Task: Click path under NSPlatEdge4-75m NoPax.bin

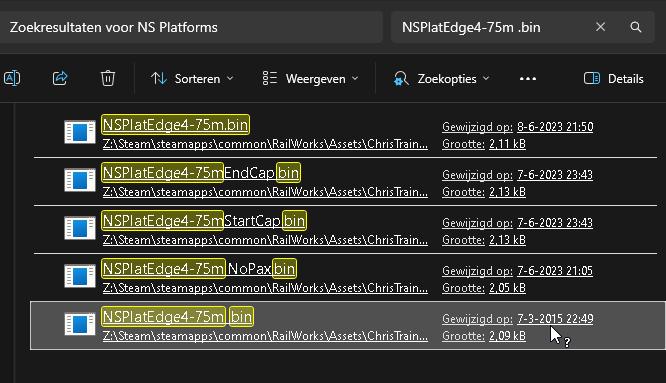Action: pyautogui.click(x=265, y=288)
